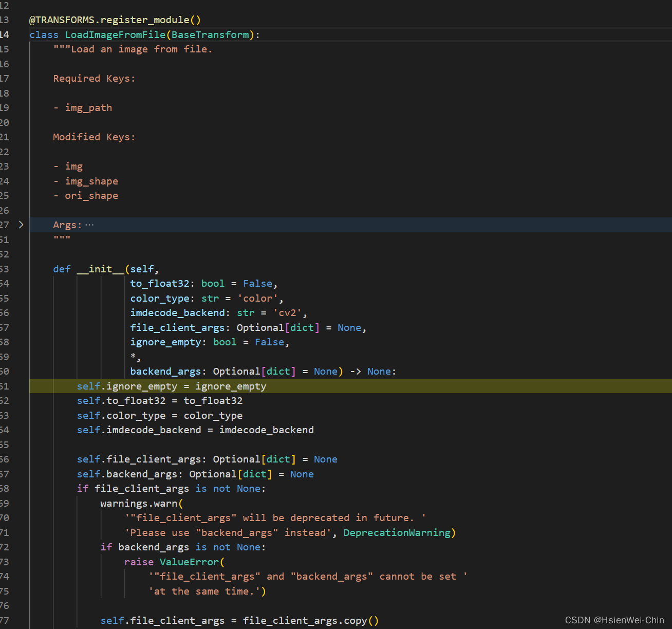
Task: Click BaseTransform in the class definition
Action: [x=210, y=34]
